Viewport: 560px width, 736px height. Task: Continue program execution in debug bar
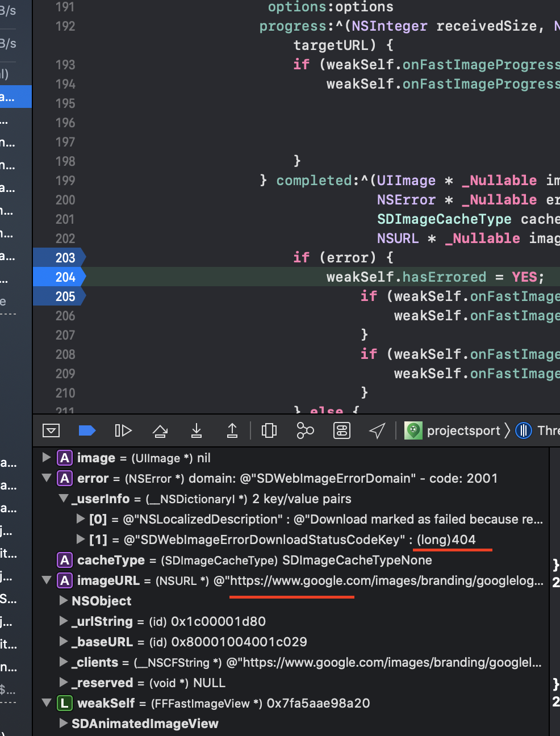[x=123, y=430]
